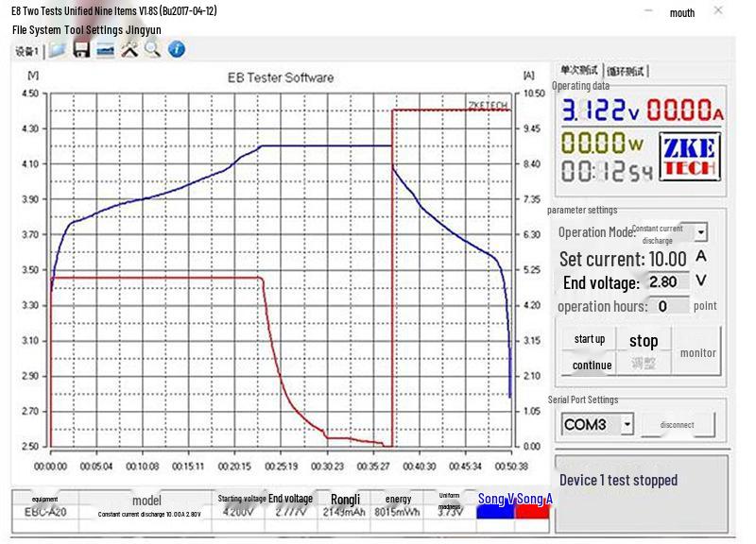756x544 pixels.
Task: Expand the Operation Mode dropdown
Action: [700, 232]
